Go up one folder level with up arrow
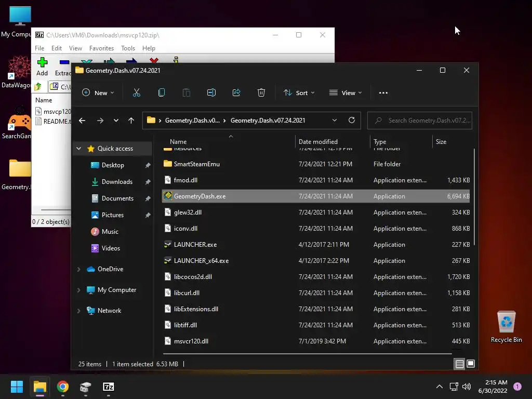Viewport: 532px width, 399px height. [x=131, y=121]
